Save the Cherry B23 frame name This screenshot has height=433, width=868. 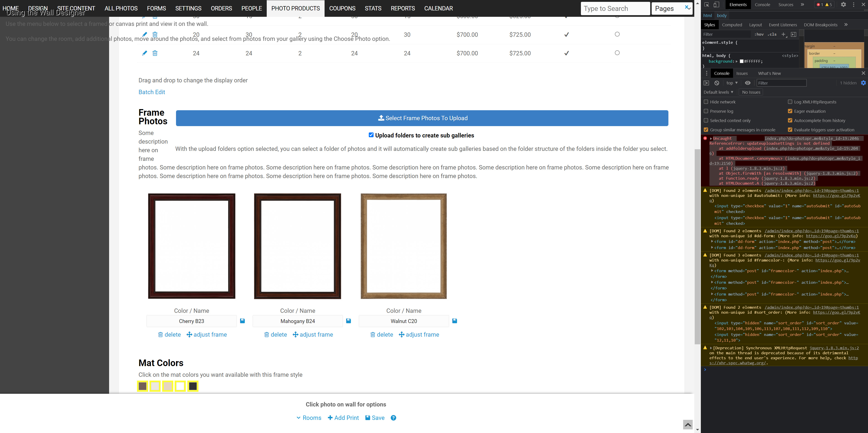click(x=242, y=321)
